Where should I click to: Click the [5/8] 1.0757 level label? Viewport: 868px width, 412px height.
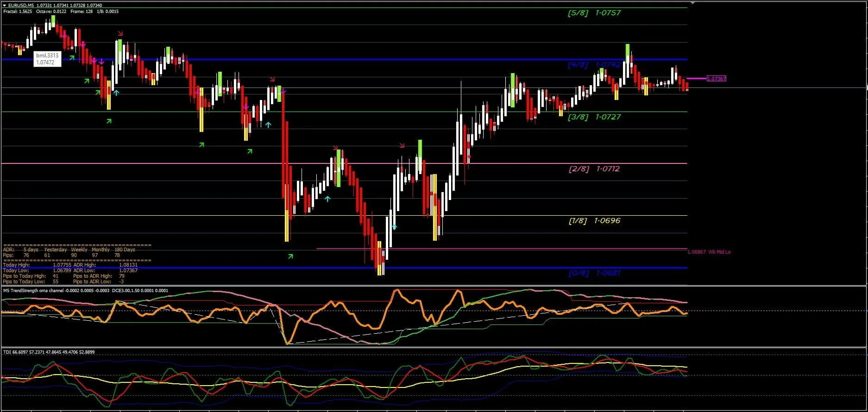(x=594, y=13)
